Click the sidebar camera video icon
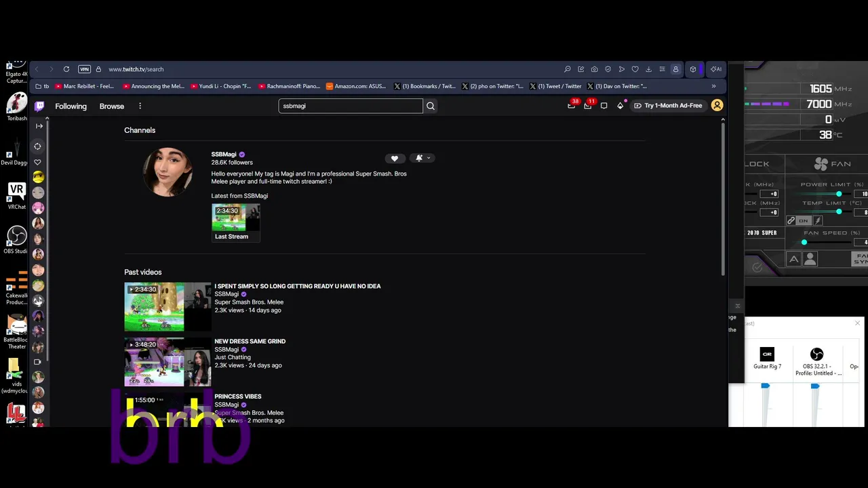Viewport: 868px width, 488px height. 38,362
